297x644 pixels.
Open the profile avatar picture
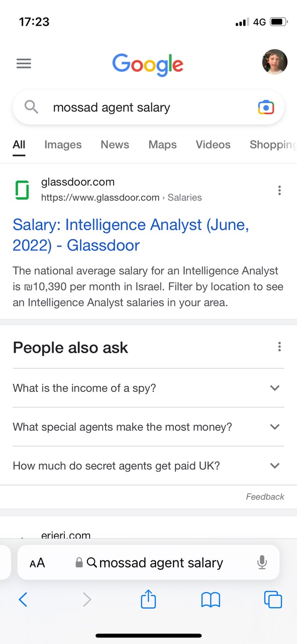pyautogui.click(x=275, y=62)
